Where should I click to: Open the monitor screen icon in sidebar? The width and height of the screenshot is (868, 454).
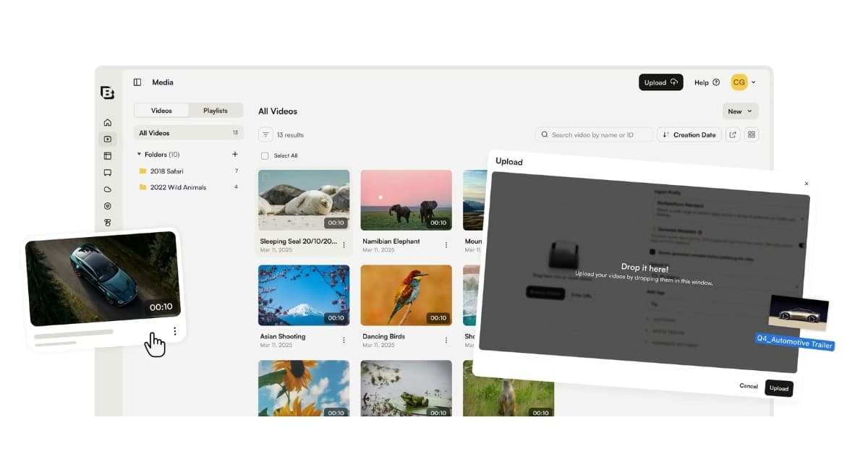(108, 173)
